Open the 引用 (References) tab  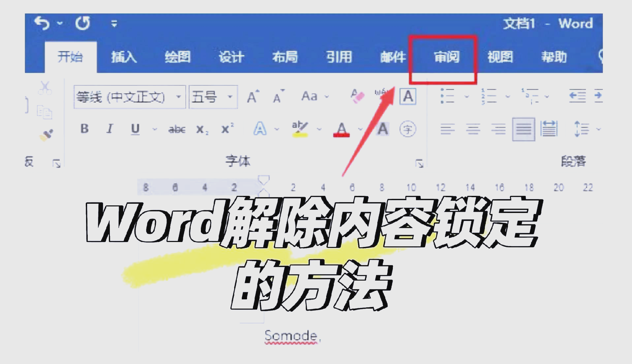tap(339, 57)
